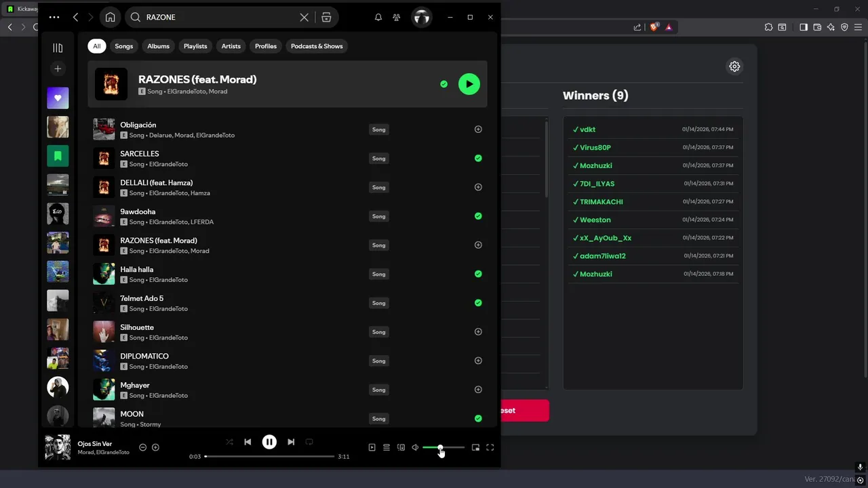The height and width of the screenshot is (488, 868).
Task: Add DIPLOMATICO to Liked Songs
Action: [x=478, y=361]
